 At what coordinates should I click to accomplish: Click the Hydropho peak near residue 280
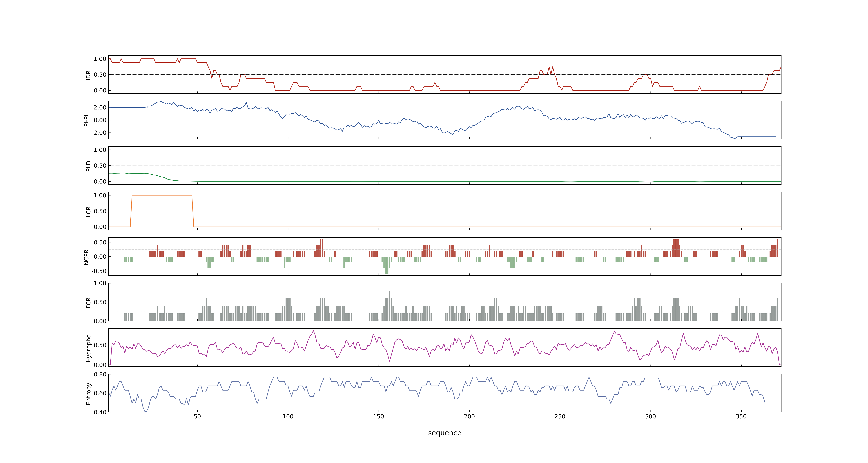pyautogui.click(x=614, y=332)
